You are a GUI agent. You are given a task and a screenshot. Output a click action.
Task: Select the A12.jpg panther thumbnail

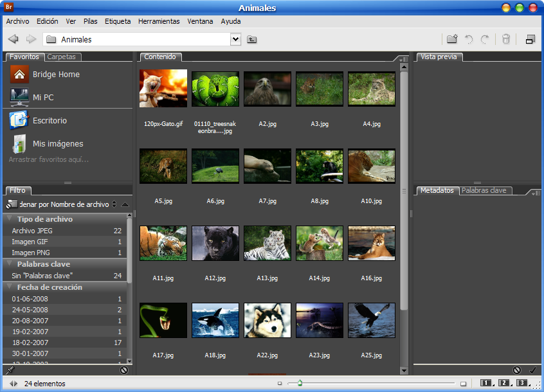tap(215, 243)
